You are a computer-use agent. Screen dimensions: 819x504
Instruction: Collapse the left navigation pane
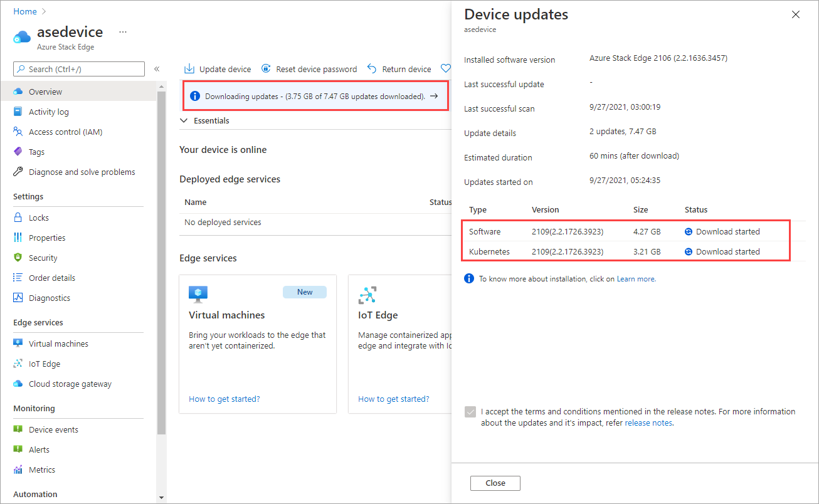point(157,69)
